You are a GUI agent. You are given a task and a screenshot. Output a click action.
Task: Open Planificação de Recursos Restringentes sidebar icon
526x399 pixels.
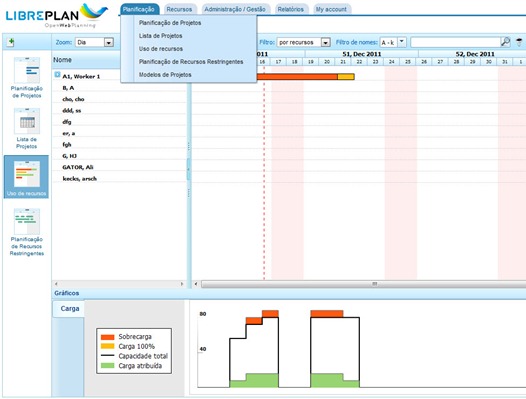click(x=27, y=232)
